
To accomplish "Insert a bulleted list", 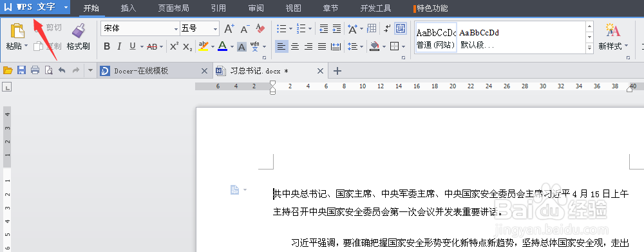I will point(282,29).
